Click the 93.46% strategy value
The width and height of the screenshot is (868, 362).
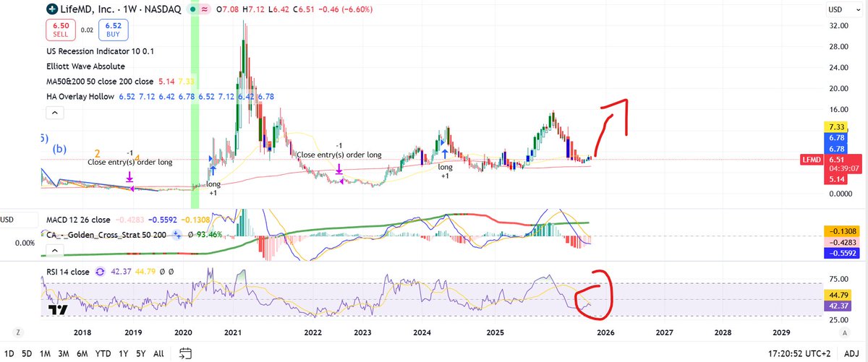208,234
